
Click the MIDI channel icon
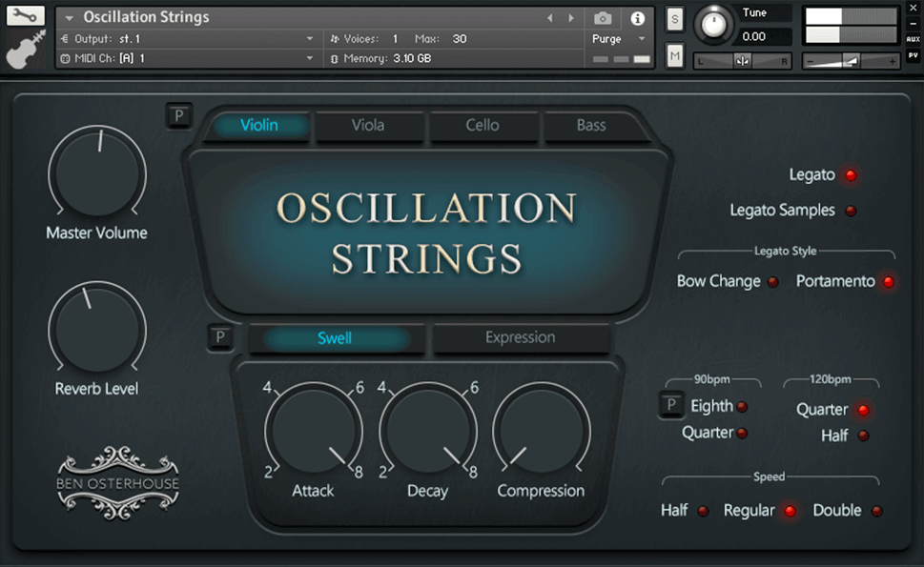pyautogui.click(x=65, y=58)
